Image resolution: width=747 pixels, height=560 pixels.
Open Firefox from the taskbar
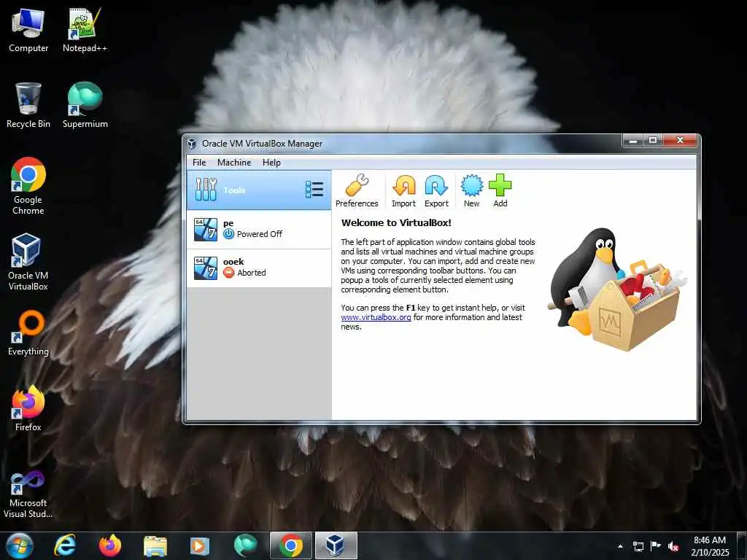(110, 545)
